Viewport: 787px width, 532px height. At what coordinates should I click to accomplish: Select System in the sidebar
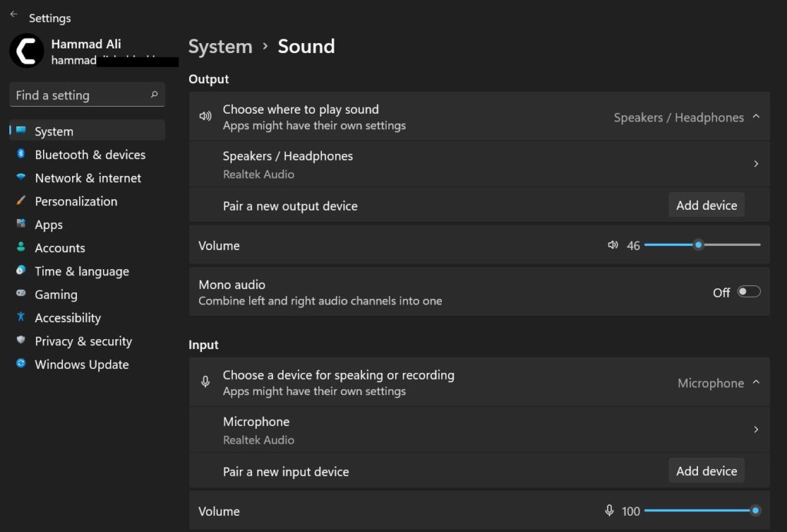[55, 131]
